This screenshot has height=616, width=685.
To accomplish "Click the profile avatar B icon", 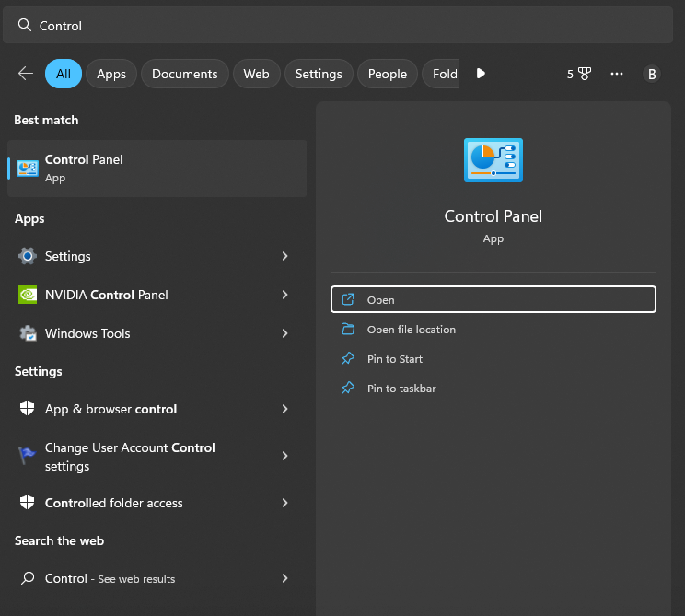I will pos(652,74).
